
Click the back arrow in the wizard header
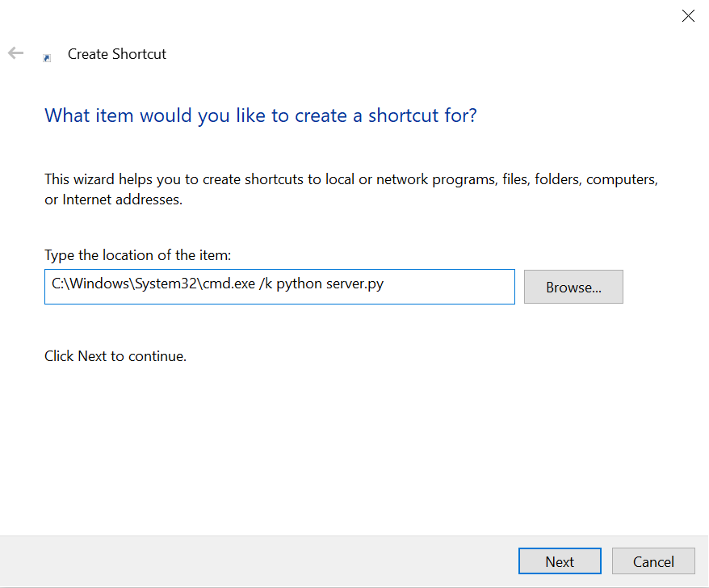click(x=16, y=53)
